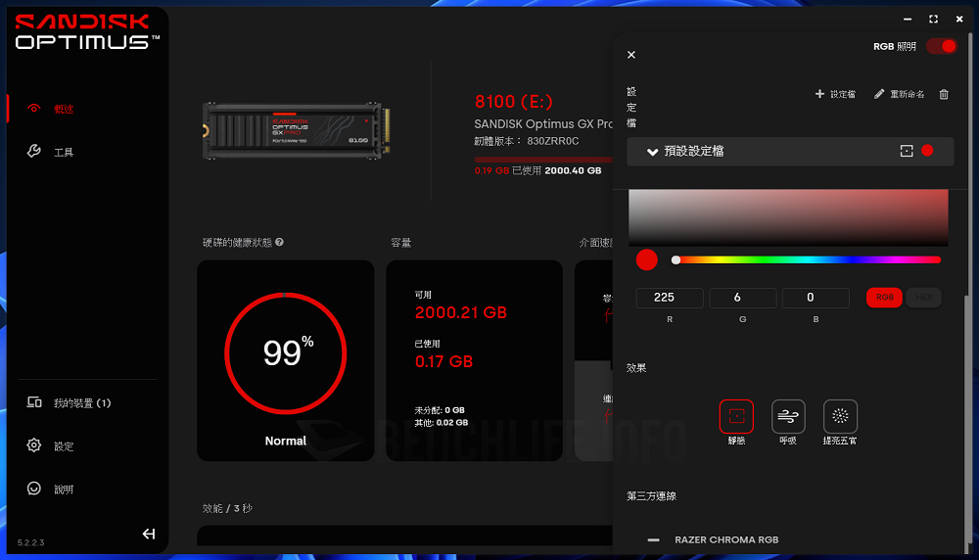
Task: Click the gear icon beside 設定
Action: [33, 445]
